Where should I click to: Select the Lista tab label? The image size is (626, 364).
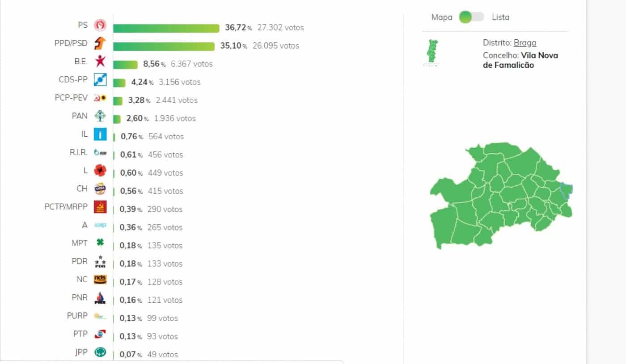tap(500, 17)
